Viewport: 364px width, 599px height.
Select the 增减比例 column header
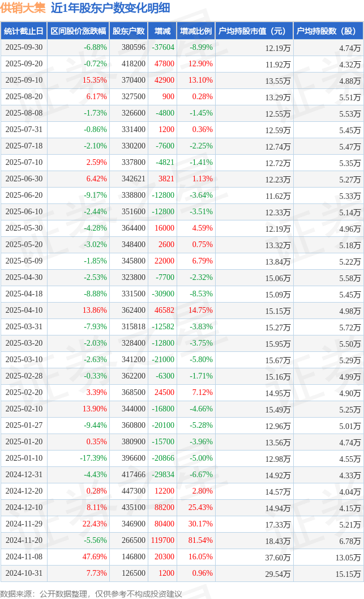click(195, 31)
